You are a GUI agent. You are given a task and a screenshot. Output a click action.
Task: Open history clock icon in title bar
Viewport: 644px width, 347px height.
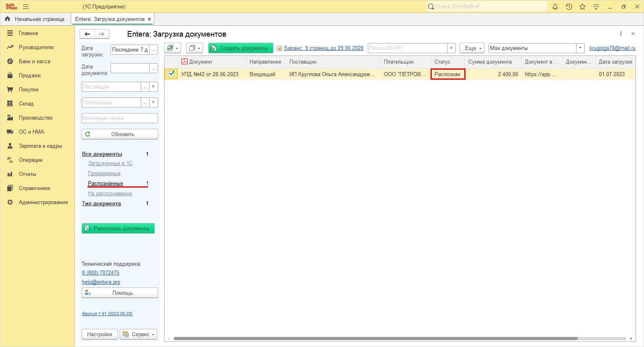pyautogui.click(x=569, y=7)
